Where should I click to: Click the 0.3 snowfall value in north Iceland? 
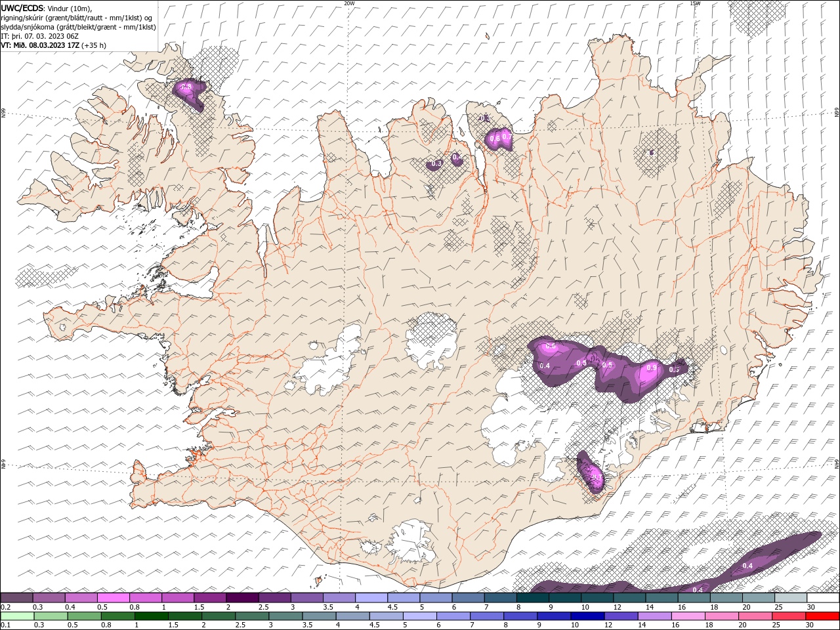437,163
